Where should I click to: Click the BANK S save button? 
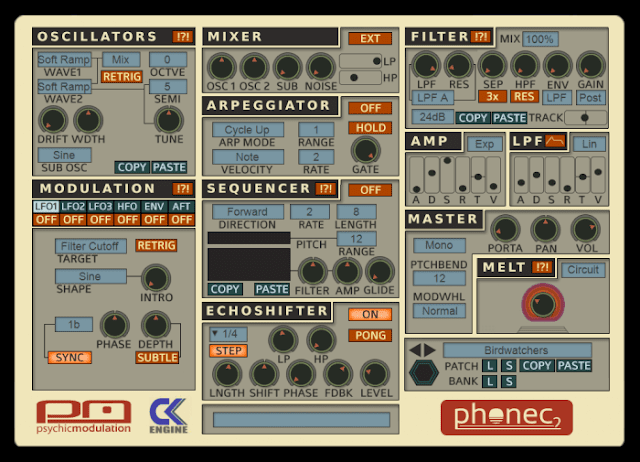coord(509,382)
